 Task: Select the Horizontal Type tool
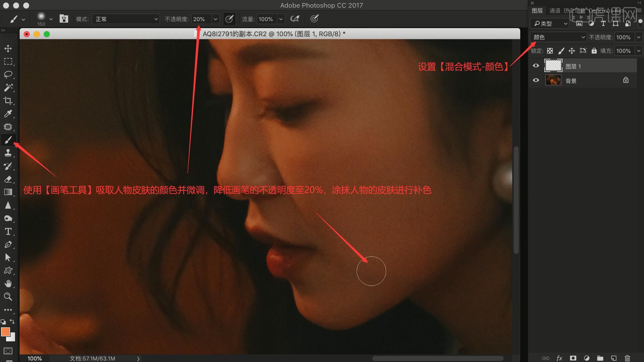(8, 232)
